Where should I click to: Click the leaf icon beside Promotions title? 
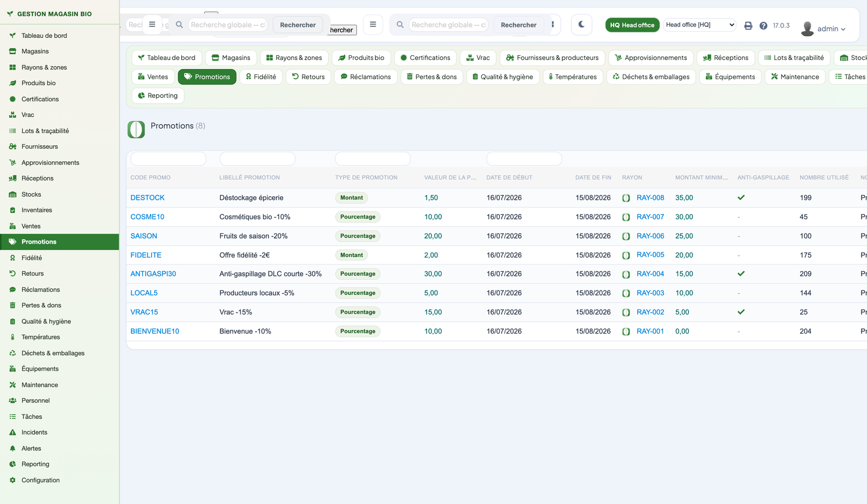(136, 129)
